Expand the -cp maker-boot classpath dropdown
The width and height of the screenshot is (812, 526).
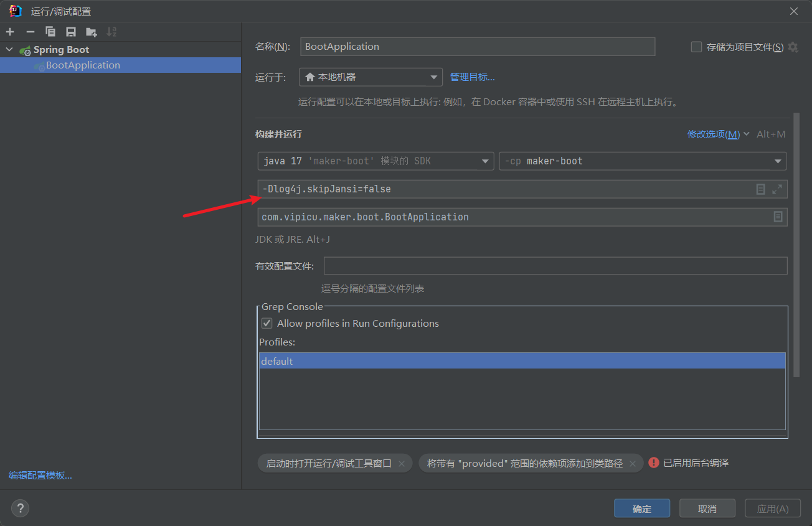(643, 161)
